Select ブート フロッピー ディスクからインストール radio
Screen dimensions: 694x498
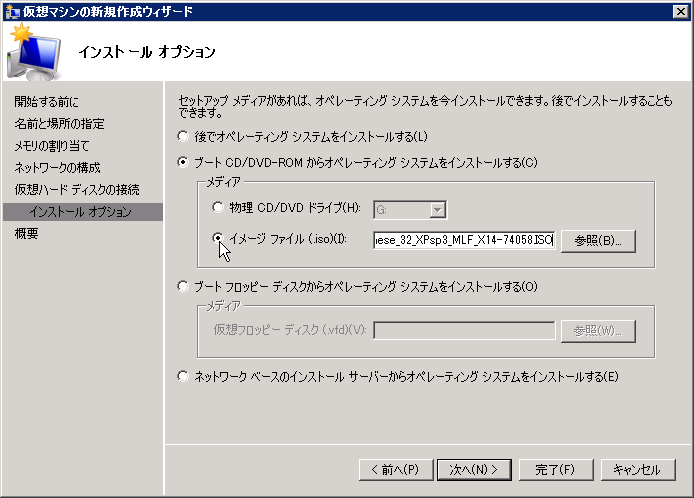[183, 286]
